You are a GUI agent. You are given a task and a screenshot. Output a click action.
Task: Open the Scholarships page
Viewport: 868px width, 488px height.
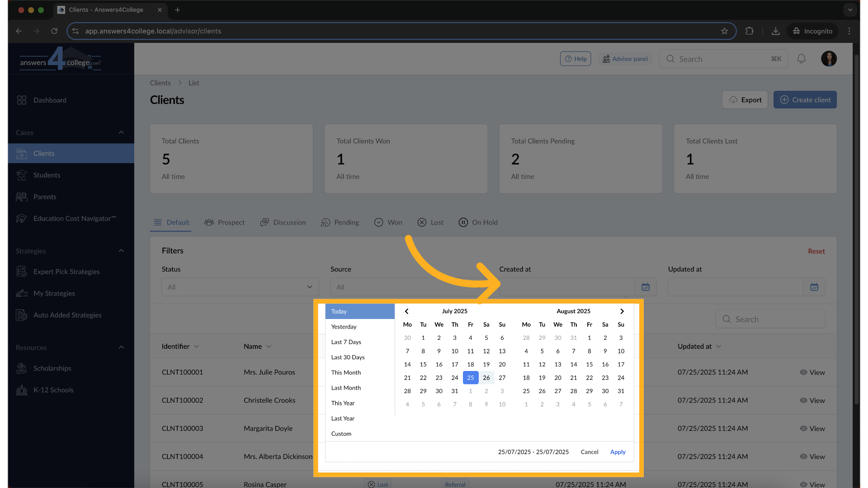pos(52,368)
